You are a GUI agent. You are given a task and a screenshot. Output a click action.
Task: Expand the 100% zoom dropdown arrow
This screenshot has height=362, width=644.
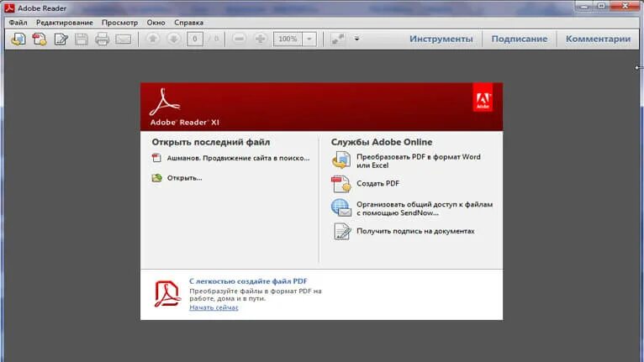tap(309, 39)
